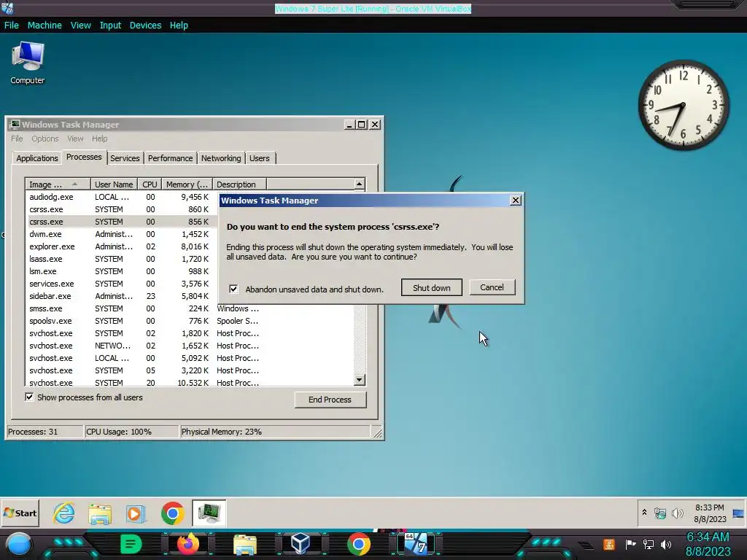Open VirtualBox File menu
Image resolution: width=747 pixels, height=560 pixels.
point(12,26)
